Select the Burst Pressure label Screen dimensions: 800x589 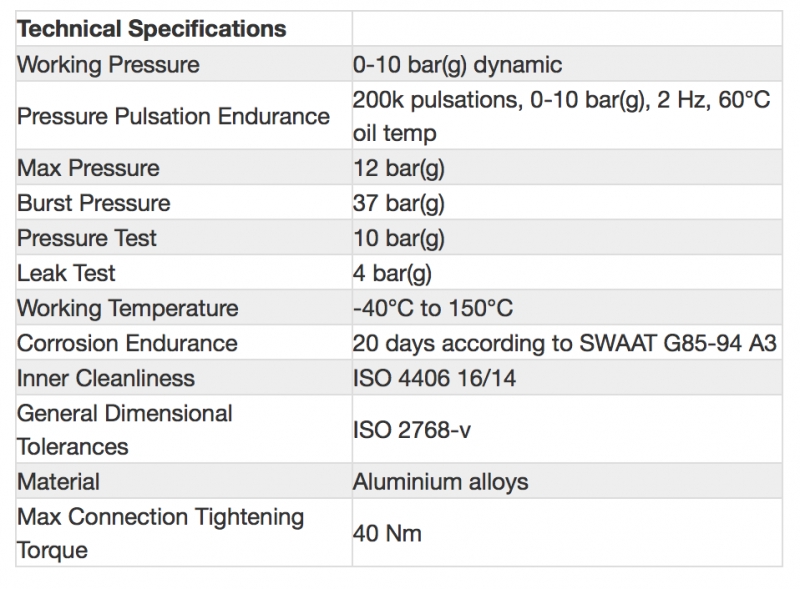click(x=94, y=203)
